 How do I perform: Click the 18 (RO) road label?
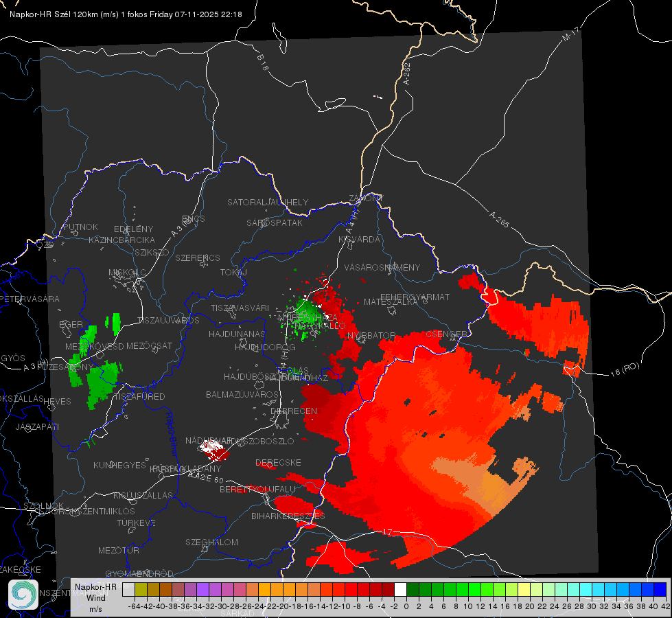click(x=625, y=369)
